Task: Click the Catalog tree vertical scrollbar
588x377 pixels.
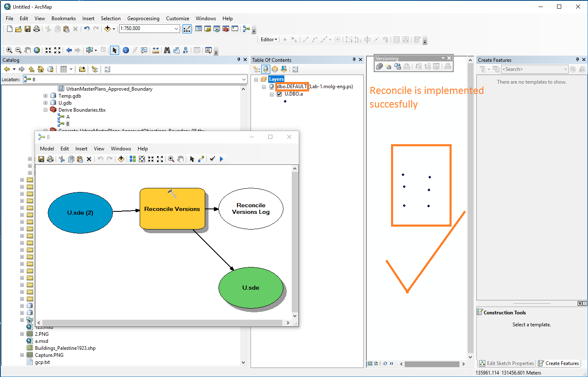Action: [x=243, y=225]
